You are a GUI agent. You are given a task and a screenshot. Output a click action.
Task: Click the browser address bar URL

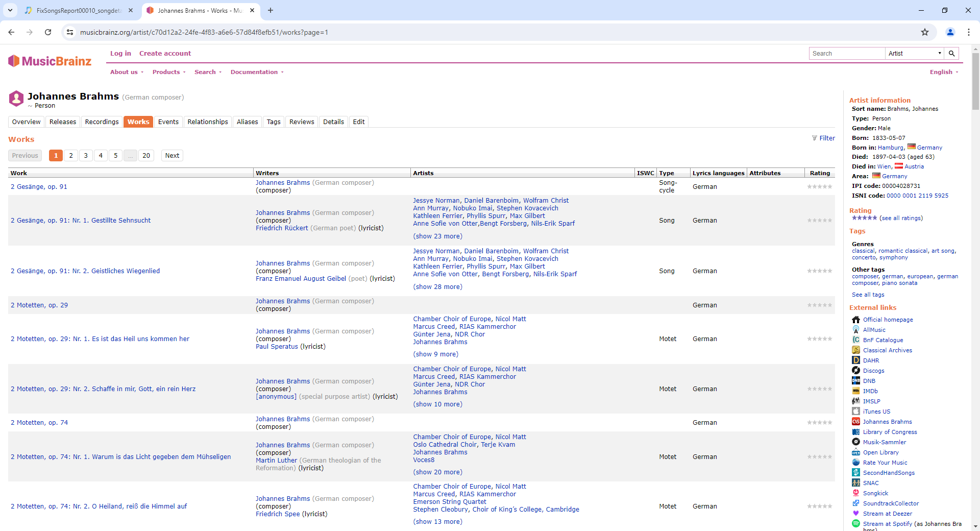pyautogui.click(x=204, y=32)
